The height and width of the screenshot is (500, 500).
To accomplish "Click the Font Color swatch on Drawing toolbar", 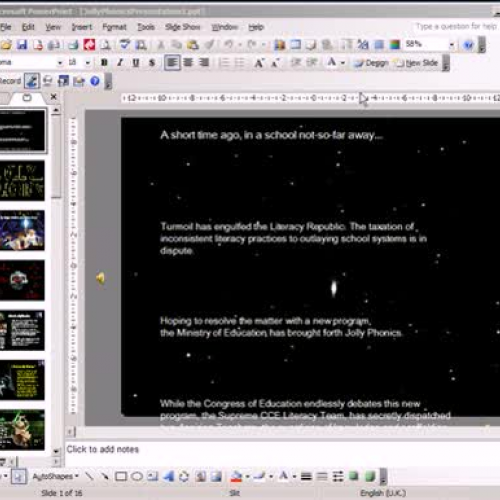I will point(283,476).
